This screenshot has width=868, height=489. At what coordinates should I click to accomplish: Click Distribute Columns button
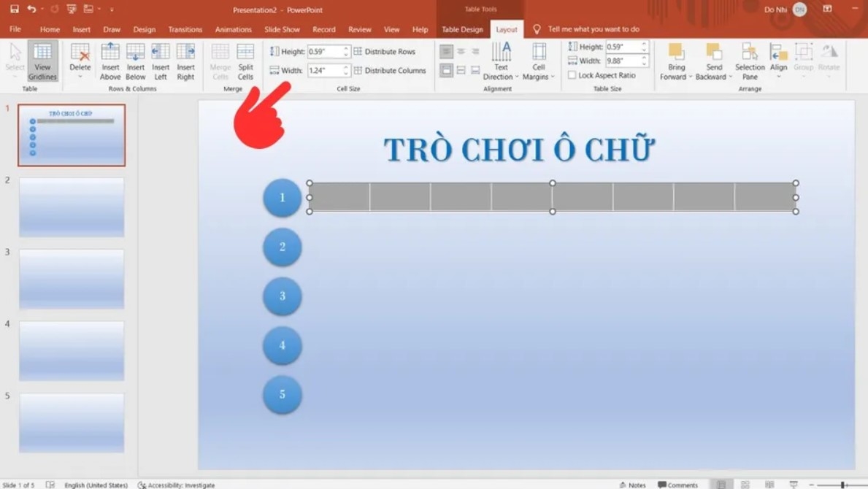click(x=391, y=70)
